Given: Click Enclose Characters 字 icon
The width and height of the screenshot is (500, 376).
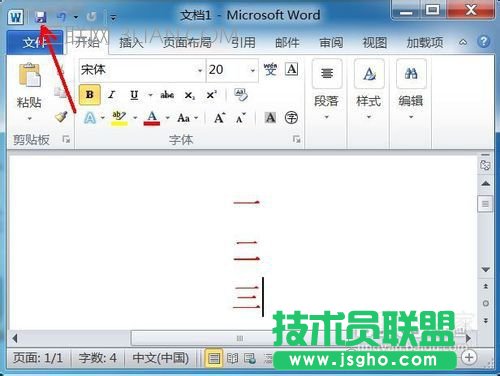Looking at the screenshot, I should click(x=291, y=118).
